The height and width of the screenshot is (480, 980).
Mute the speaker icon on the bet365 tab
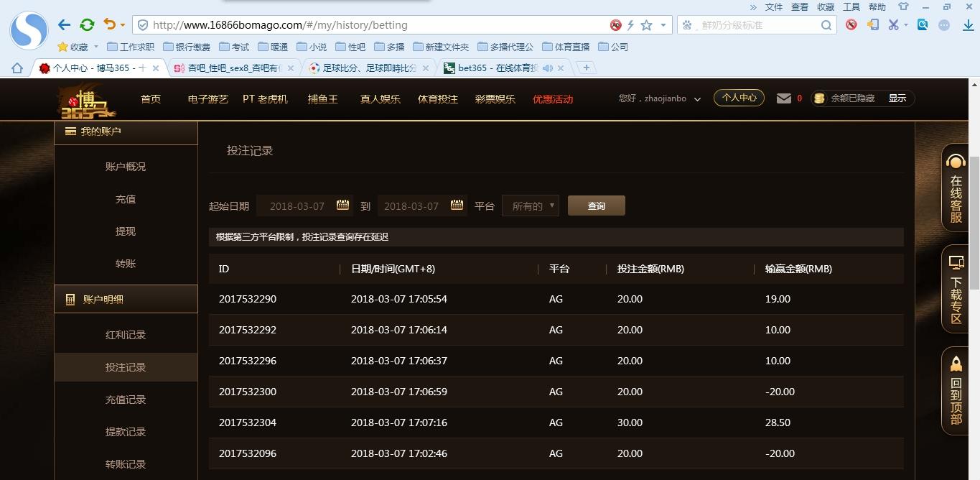click(x=548, y=68)
